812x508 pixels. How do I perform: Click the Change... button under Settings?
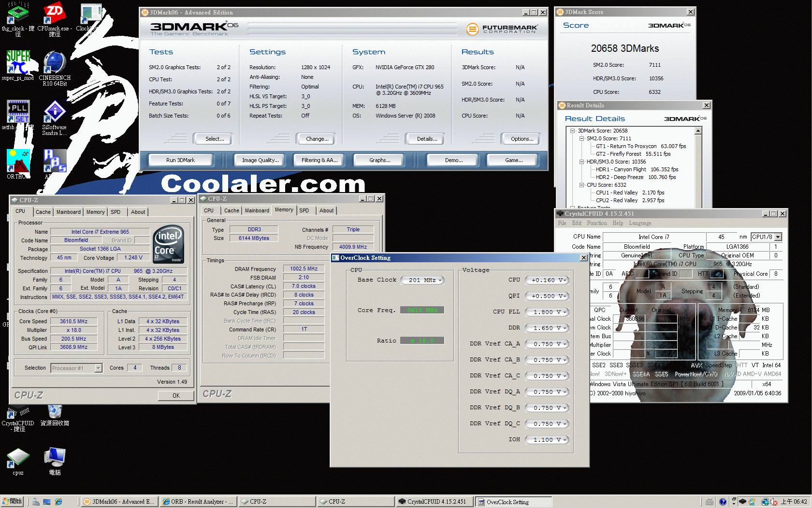[x=317, y=139]
